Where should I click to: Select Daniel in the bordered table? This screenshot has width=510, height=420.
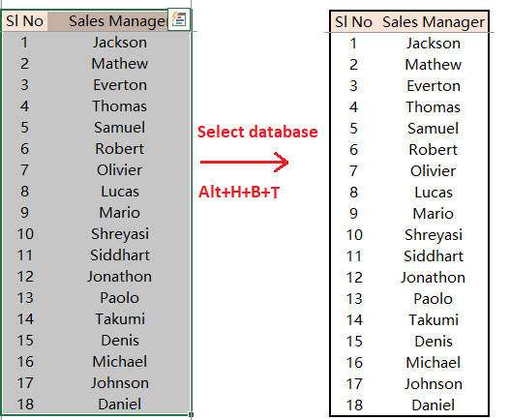(433, 405)
